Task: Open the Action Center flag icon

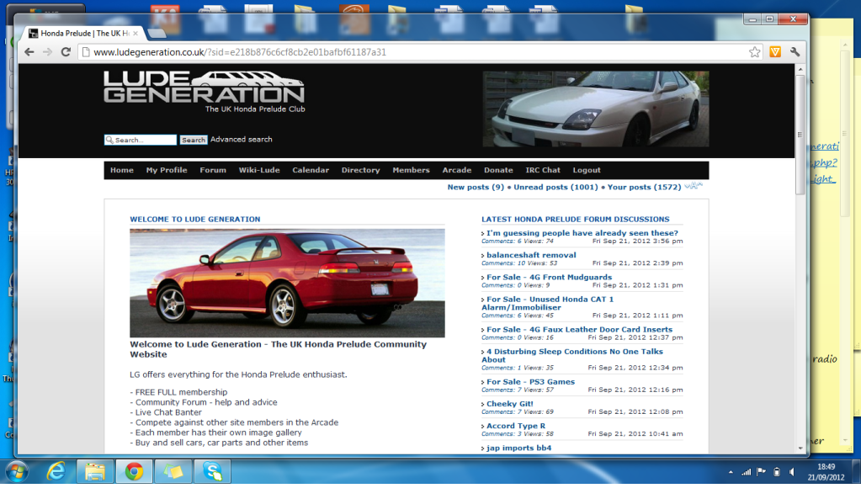Action: 761,472
